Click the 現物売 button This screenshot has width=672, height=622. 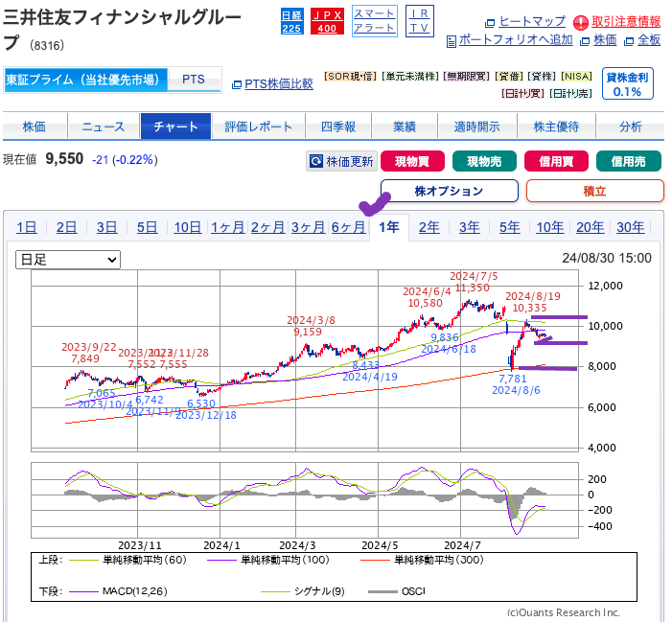(x=484, y=161)
